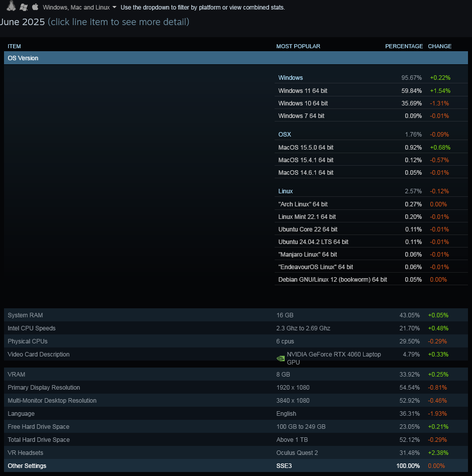This screenshot has width=472, height=476.
Task: Click the +2.38% change for VR Headsets
Action: point(438,452)
